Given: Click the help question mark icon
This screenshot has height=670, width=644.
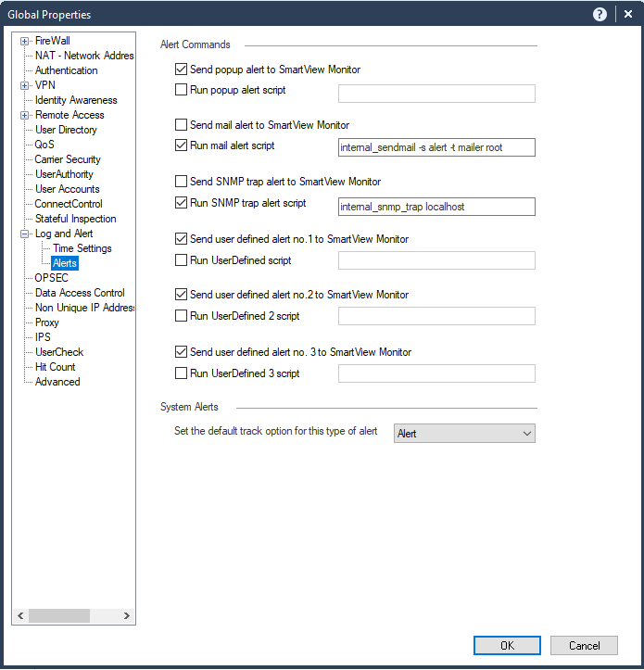Looking at the screenshot, I should pos(600,15).
